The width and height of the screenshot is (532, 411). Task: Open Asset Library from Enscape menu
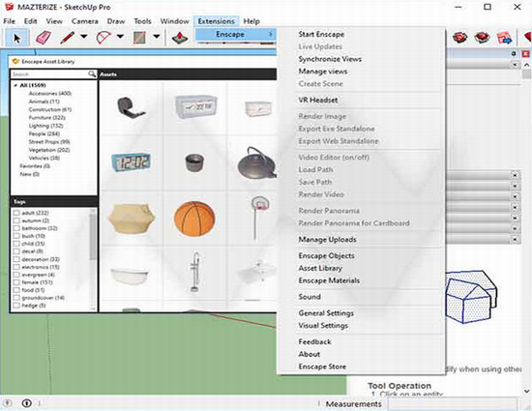click(320, 268)
